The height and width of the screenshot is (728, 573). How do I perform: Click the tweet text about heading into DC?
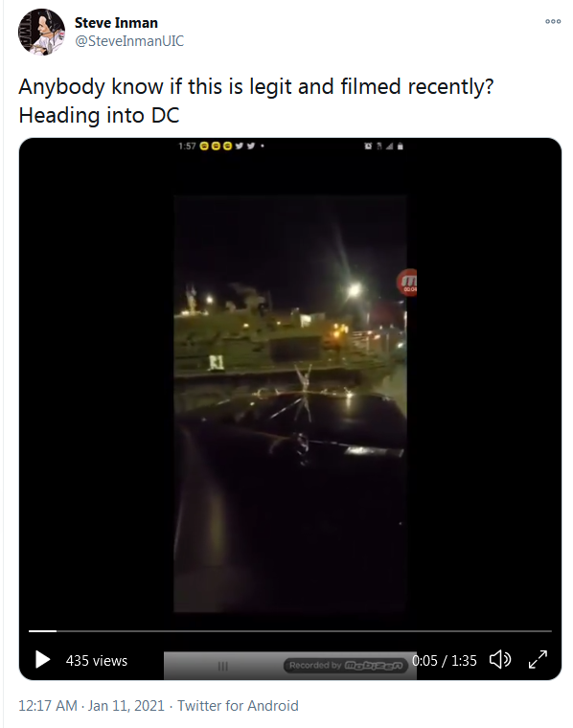coord(256,101)
